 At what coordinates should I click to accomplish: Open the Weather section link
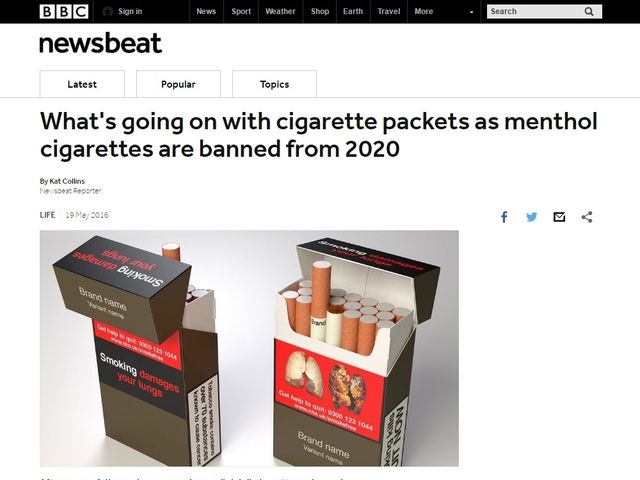(x=280, y=11)
